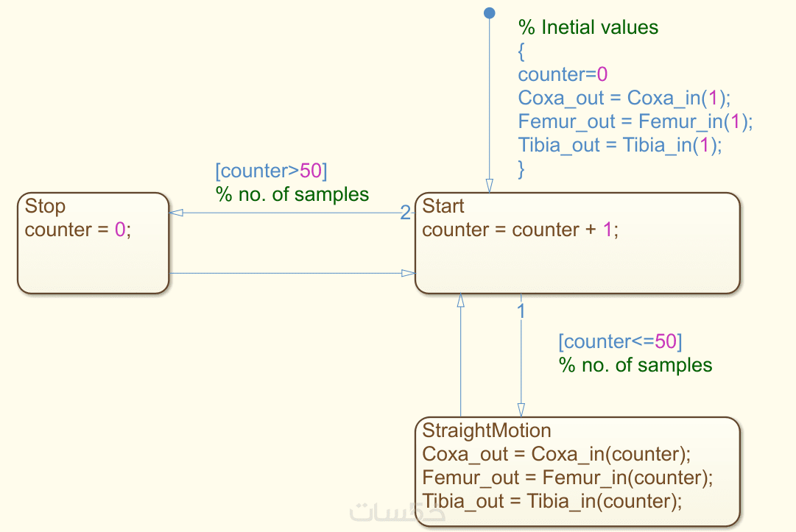The image size is (796, 532).
Task: Click the 'Coxa_out = Coxa_in(1);' action line
Action: 624,99
